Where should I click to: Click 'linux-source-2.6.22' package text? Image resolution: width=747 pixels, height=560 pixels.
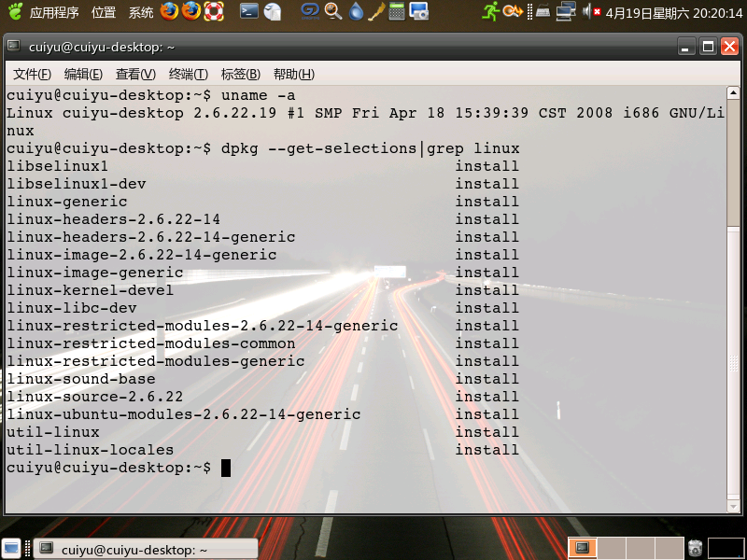point(95,398)
